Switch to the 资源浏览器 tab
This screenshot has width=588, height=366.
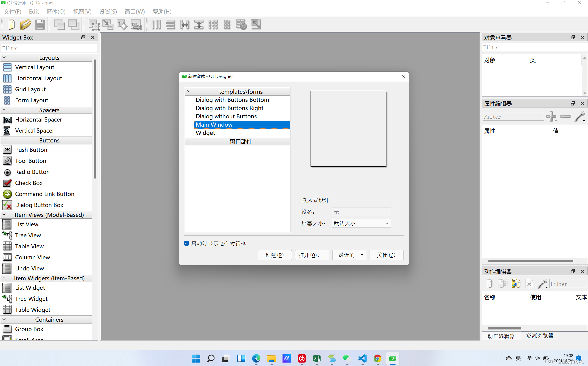[539, 336]
